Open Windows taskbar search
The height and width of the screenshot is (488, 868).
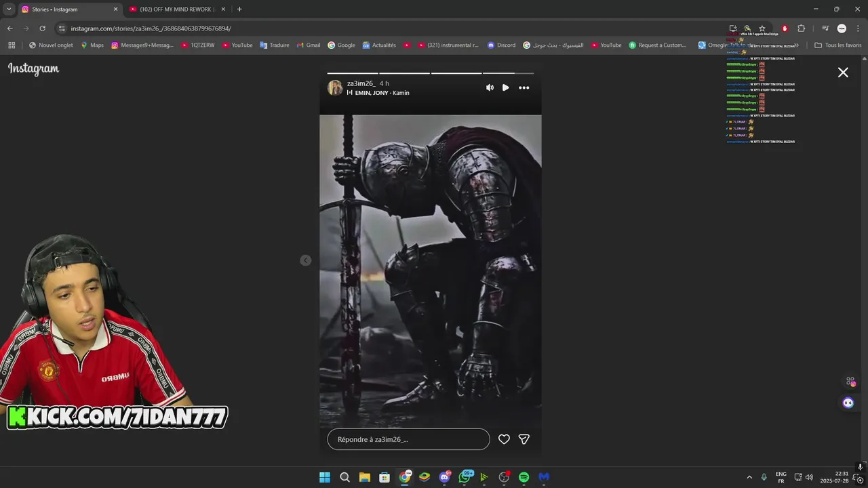tap(344, 477)
